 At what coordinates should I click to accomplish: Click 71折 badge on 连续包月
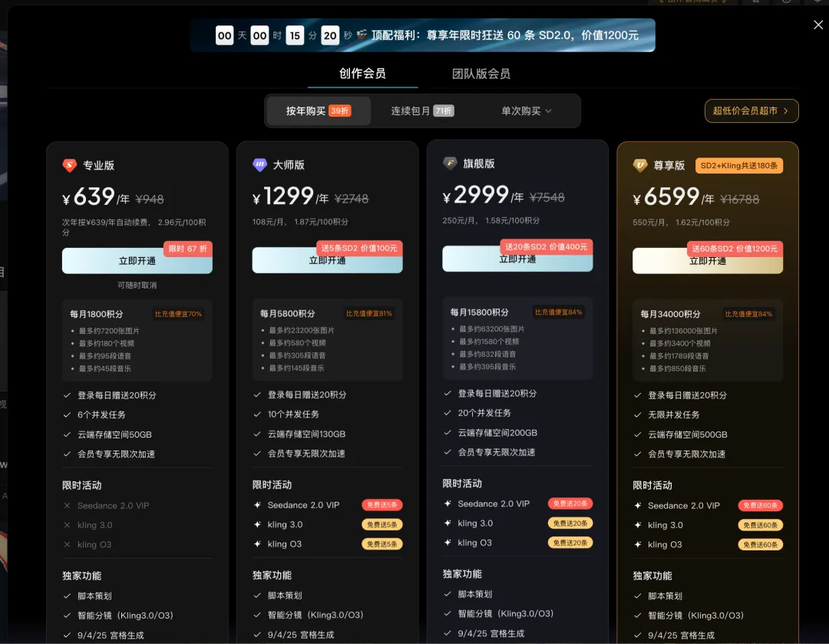tap(444, 111)
